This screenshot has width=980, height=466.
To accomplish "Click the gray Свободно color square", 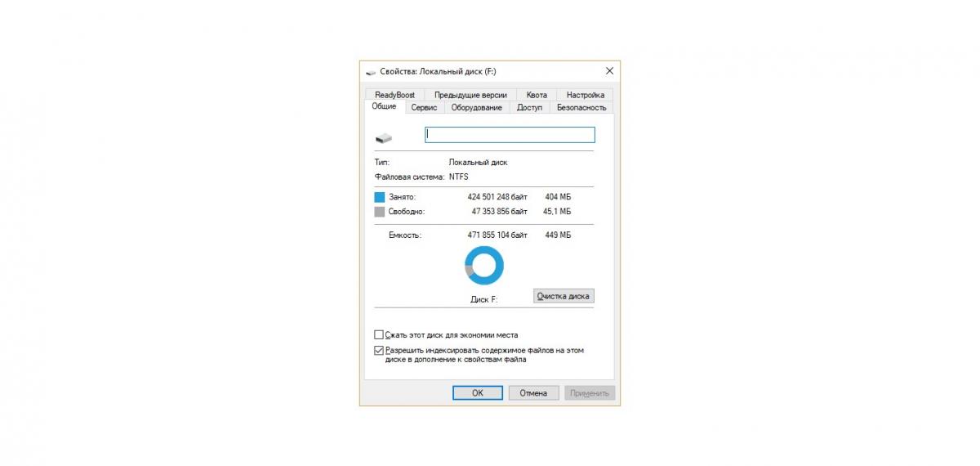I will (379, 212).
